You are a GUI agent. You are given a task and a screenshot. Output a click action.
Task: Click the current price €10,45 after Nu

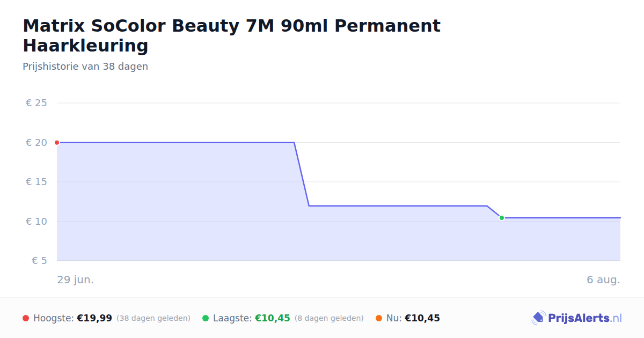(x=422, y=318)
